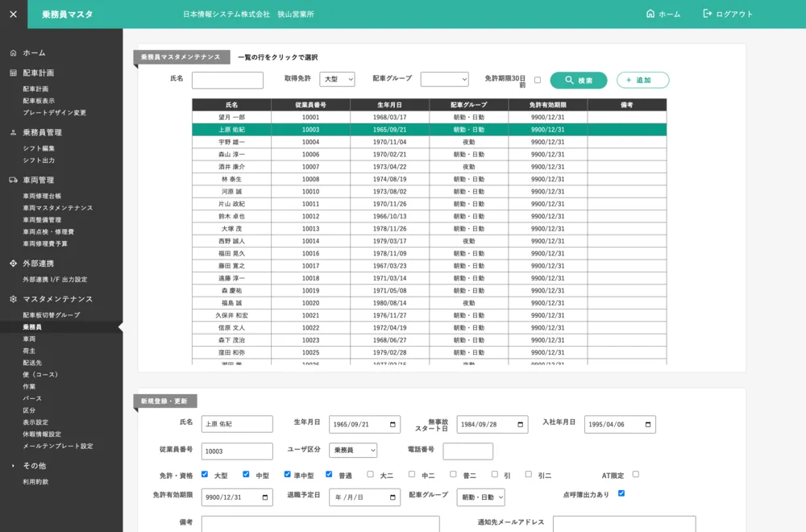Click the gear icon beside マスタメンテナンス
This screenshot has height=532, width=806.
tap(13, 299)
